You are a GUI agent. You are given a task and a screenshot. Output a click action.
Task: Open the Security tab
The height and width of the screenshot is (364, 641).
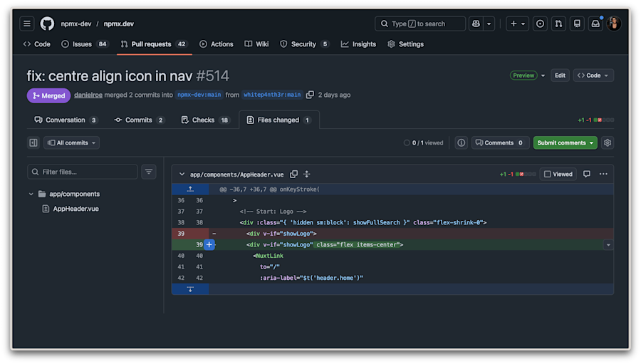tap(305, 44)
